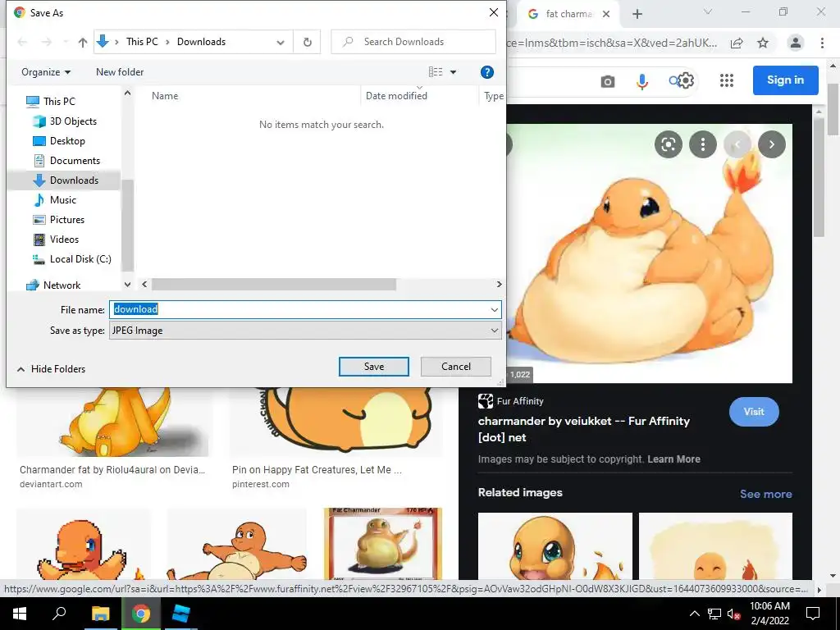Image resolution: width=840 pixels, height=630 pixels.
Task: Show hidden system tray icons
Action: [x=694, y=614]
